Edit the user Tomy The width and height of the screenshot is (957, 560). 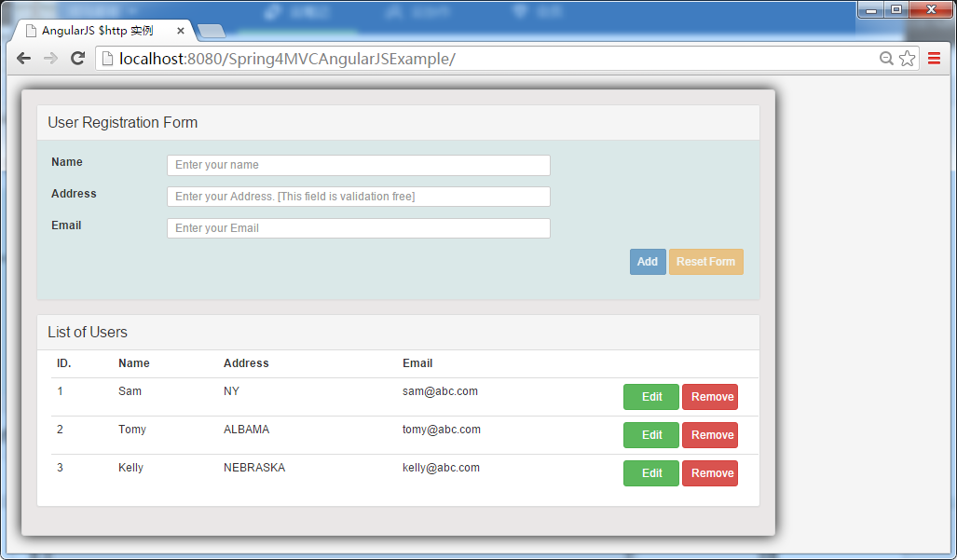(x=651, y=435)
